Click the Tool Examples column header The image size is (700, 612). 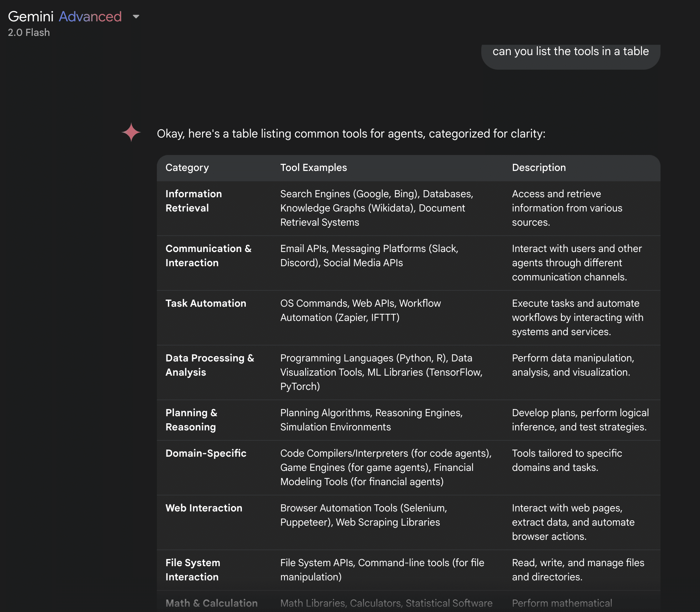click(313, 168)
